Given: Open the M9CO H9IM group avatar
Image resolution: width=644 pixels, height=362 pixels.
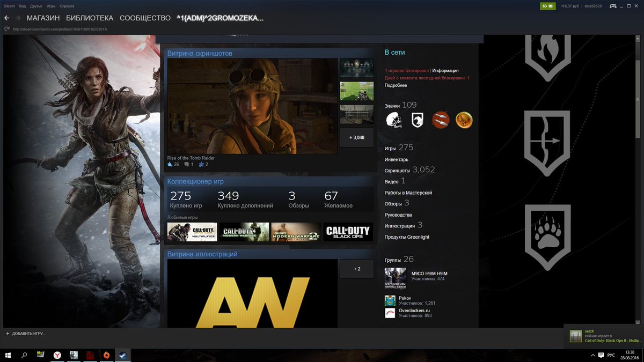Looking at the screenshot, I should [x=396, y=278].
